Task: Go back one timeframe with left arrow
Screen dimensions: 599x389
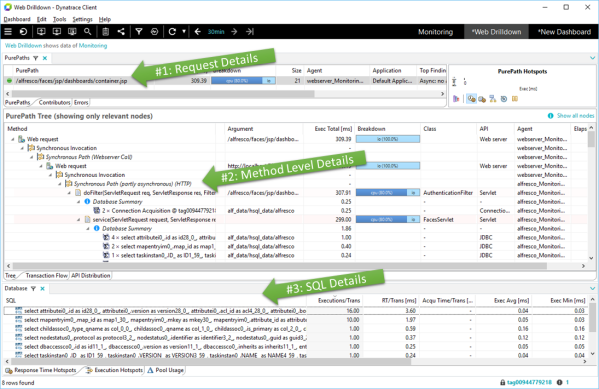Action: click(198, 32)
